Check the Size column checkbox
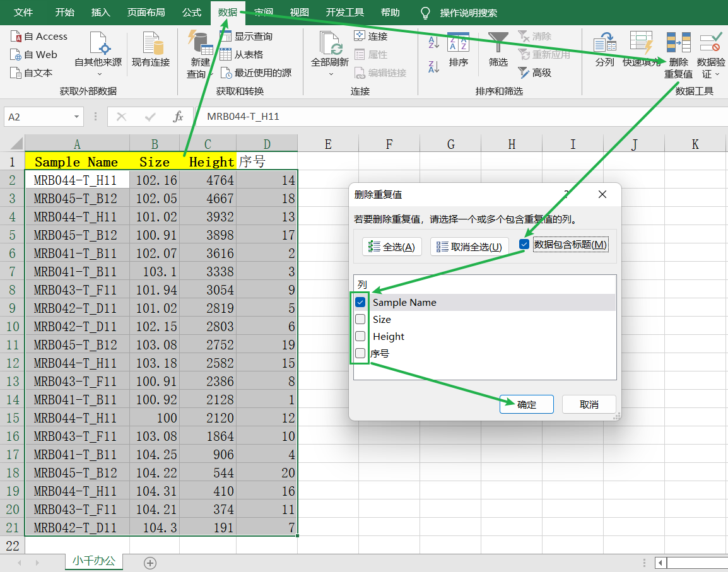The width and height of the screenshot is (728, 572). 360,320
